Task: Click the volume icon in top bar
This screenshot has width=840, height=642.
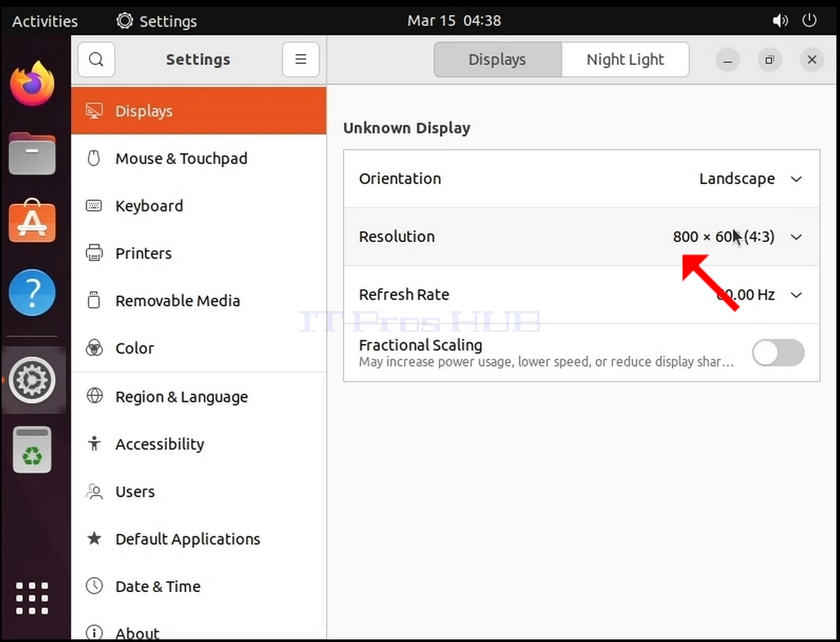Action: [780, 21]
